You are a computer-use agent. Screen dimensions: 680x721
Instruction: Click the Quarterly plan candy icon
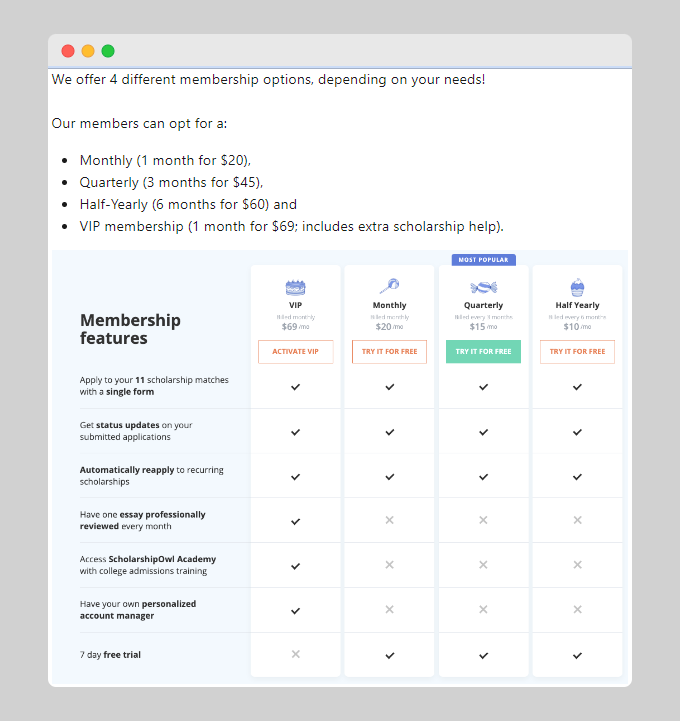pos(483,287)
